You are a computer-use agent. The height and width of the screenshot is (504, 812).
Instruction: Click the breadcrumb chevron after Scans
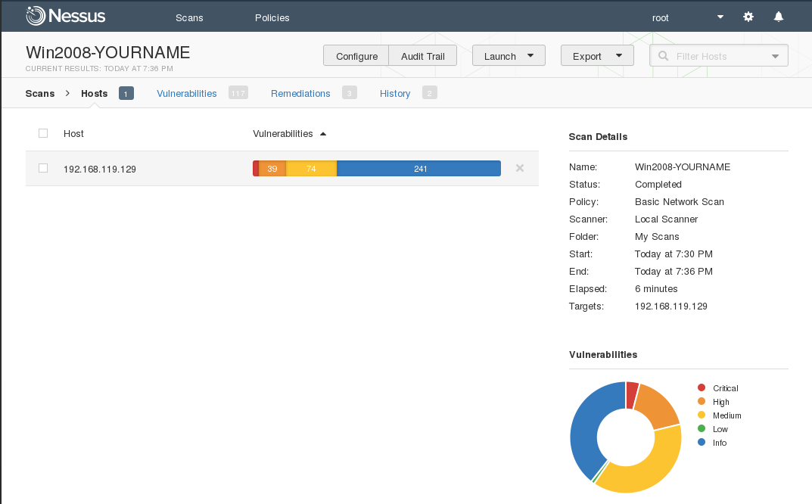point(67,93)
